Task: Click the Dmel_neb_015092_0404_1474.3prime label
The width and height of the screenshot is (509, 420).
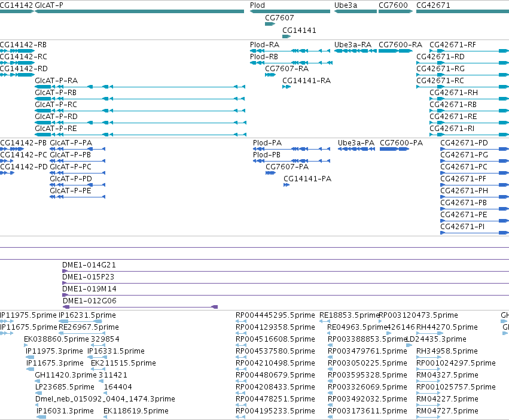Action: coord(105,399)
